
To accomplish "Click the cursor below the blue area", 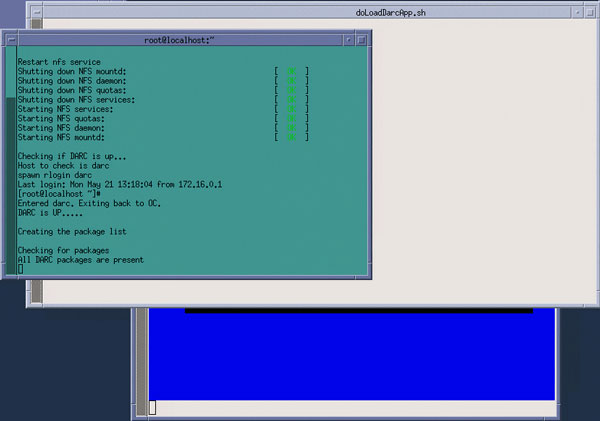I will (x=153, y=407).
